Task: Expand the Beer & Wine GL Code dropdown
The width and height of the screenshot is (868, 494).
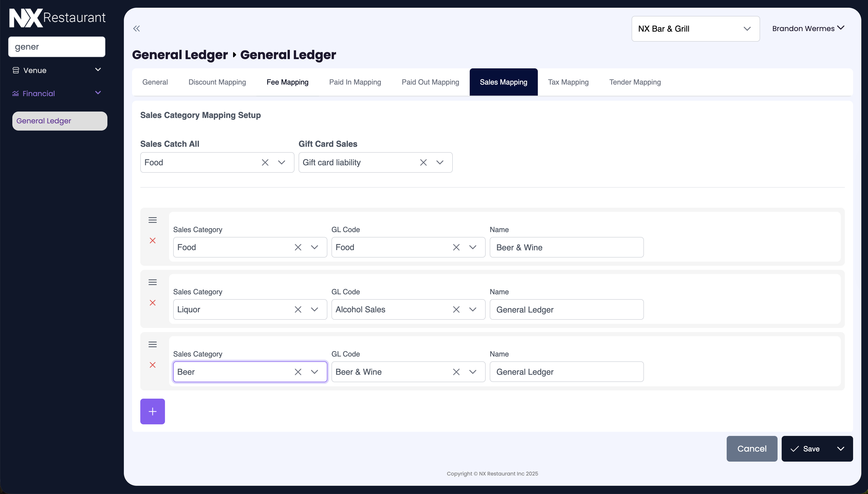Action: [x=473, y=372]
